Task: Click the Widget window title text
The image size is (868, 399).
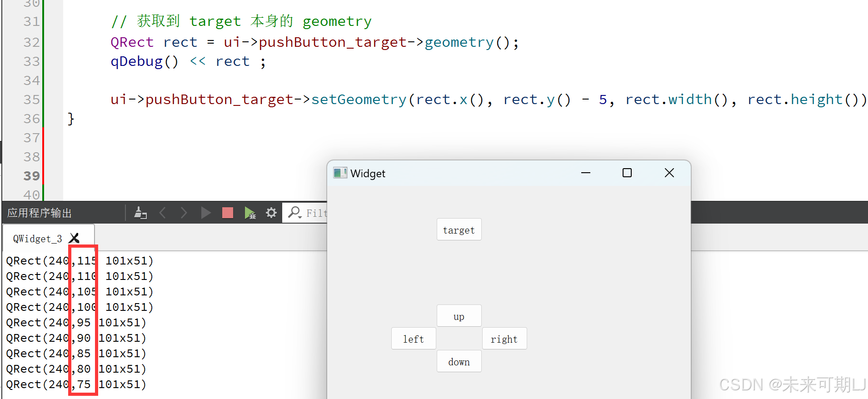Action: [x=368, y=174]
